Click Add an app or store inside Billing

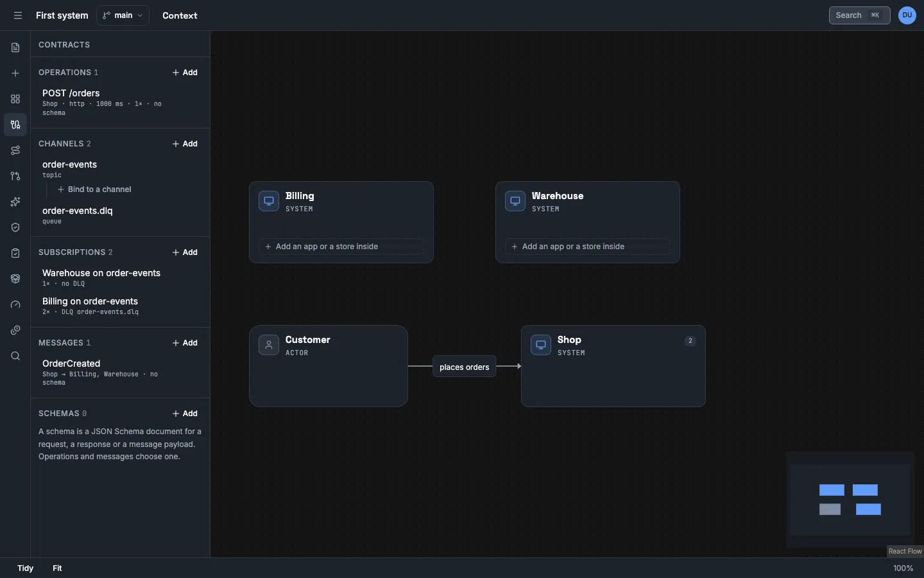click(x=341, y=247)
